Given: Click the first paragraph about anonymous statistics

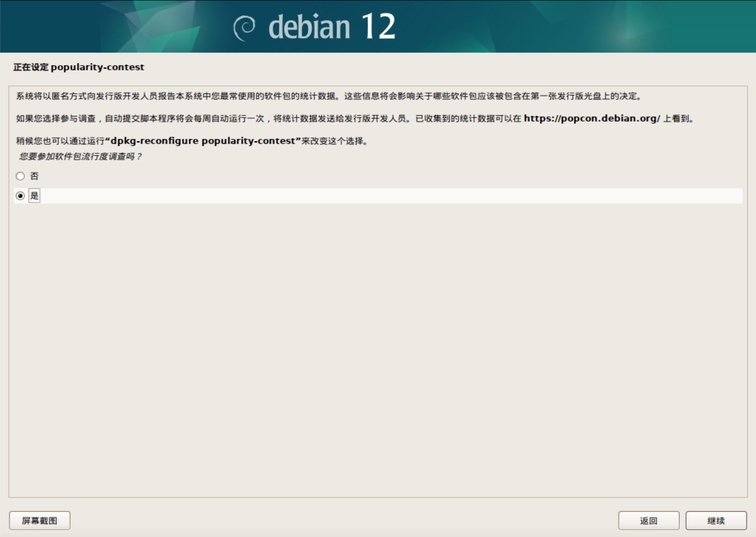Looking at the screenshot, I should click(x=328, y=96).
